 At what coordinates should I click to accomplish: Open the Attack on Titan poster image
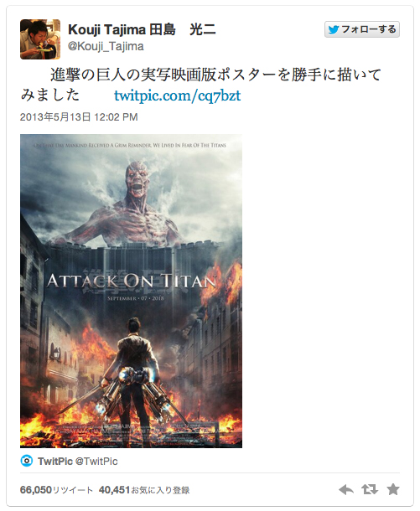[131, 291]
